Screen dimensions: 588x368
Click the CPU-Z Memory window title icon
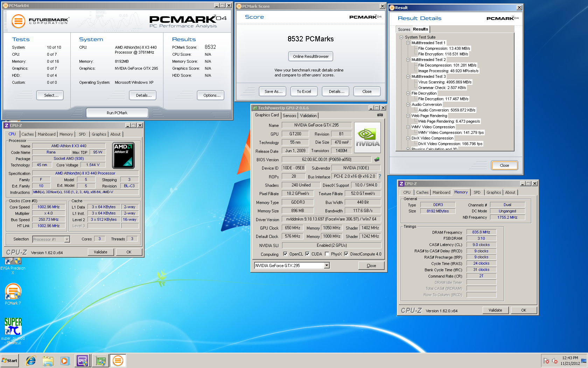coord(401,184)
